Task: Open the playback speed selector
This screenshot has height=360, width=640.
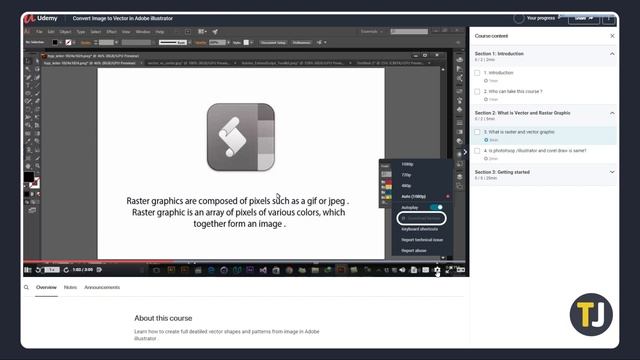Action: pyautogui.click(x=52, y=270)
